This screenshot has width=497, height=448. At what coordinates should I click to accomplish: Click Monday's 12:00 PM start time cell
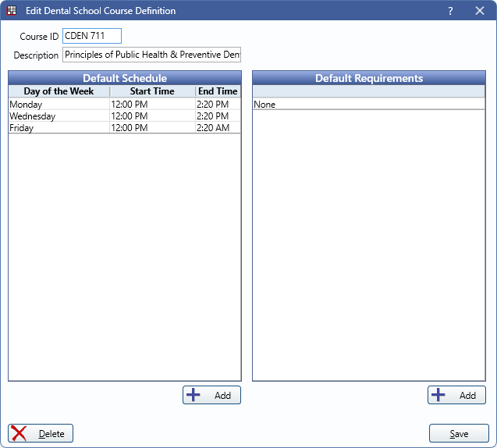[x=152, y=104]
